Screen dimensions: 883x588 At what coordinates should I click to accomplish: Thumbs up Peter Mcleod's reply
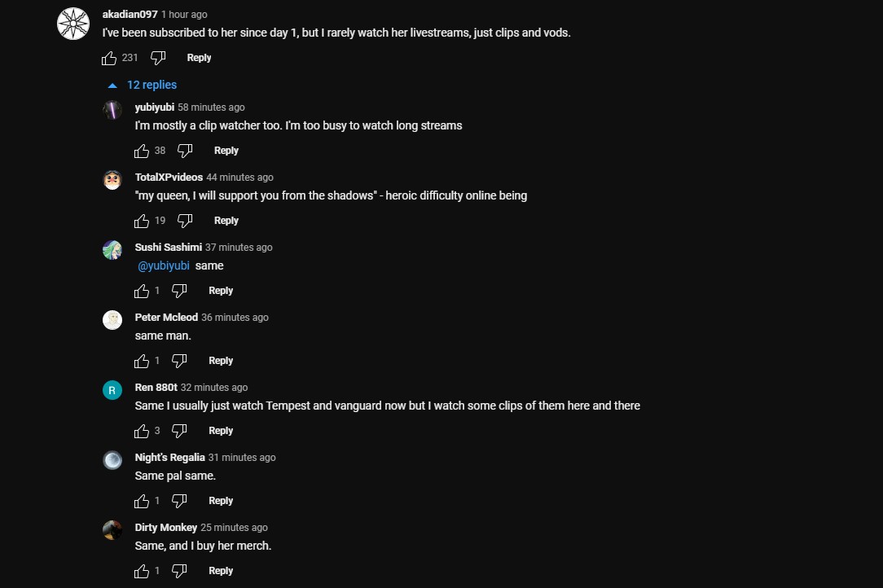point(142,361)
